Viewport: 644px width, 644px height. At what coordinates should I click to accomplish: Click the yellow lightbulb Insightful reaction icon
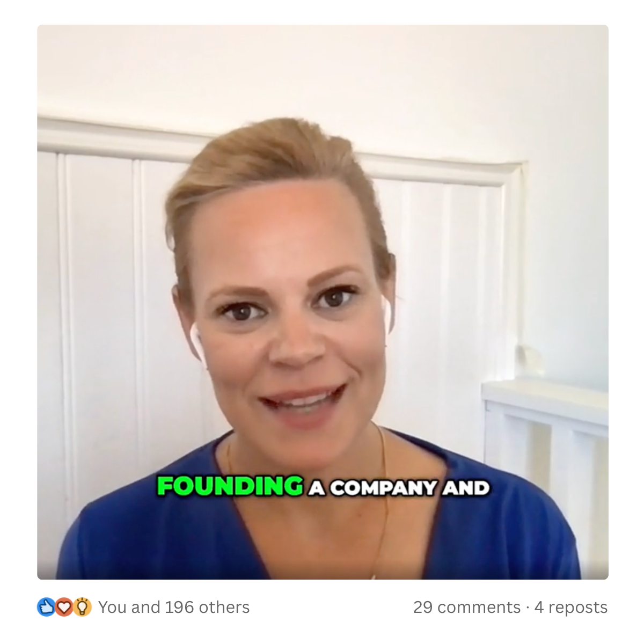[x=82, y=607]
